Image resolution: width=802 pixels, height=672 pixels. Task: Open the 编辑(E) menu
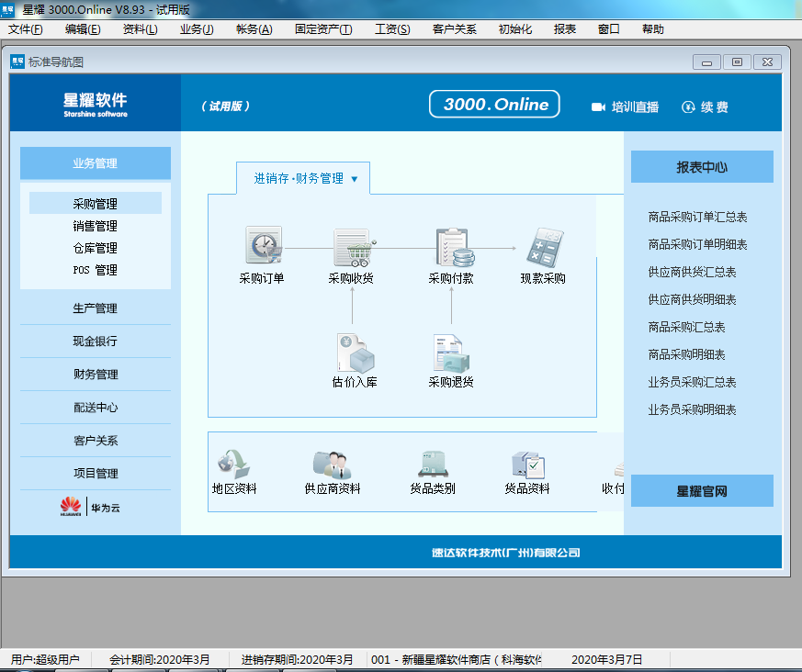pos(83,29)
